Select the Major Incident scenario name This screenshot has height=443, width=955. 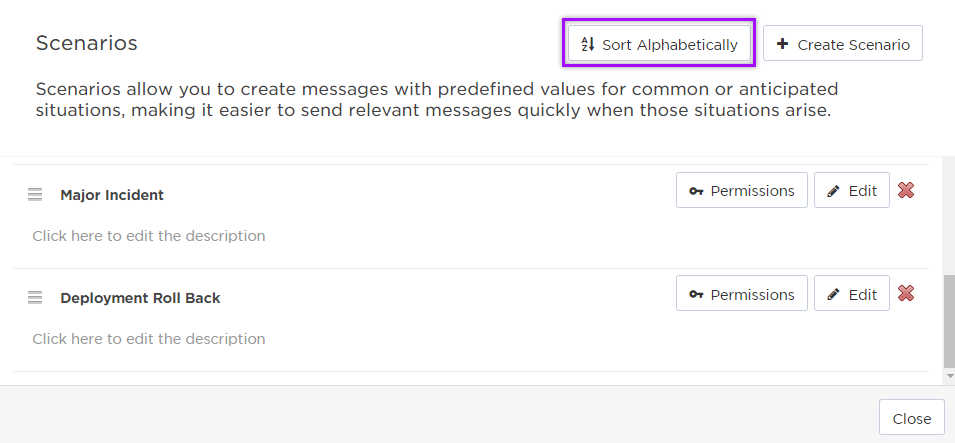tap(112, 195)
